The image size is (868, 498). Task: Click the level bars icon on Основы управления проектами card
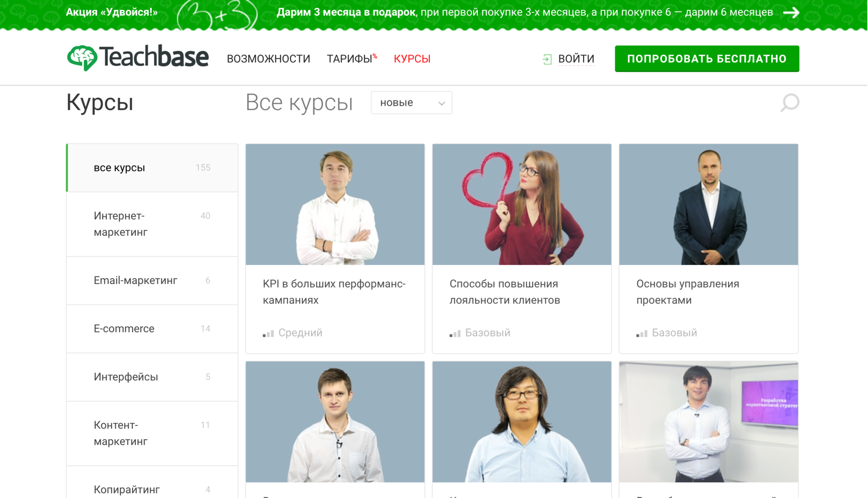click(x=642, y=333)
